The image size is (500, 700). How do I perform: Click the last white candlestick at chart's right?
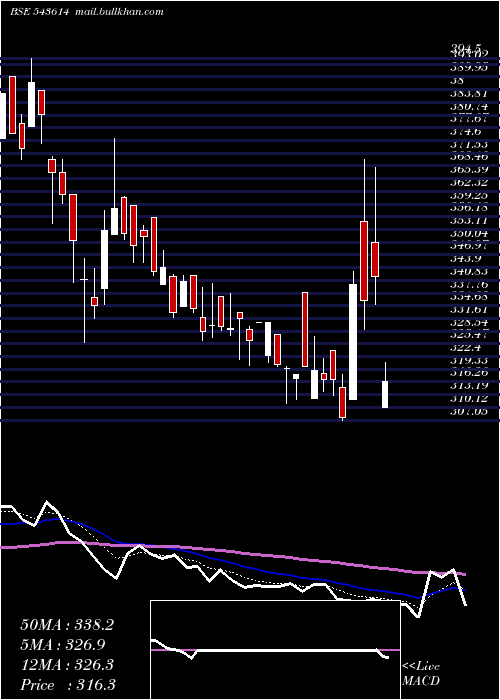[x=385, y=394]
